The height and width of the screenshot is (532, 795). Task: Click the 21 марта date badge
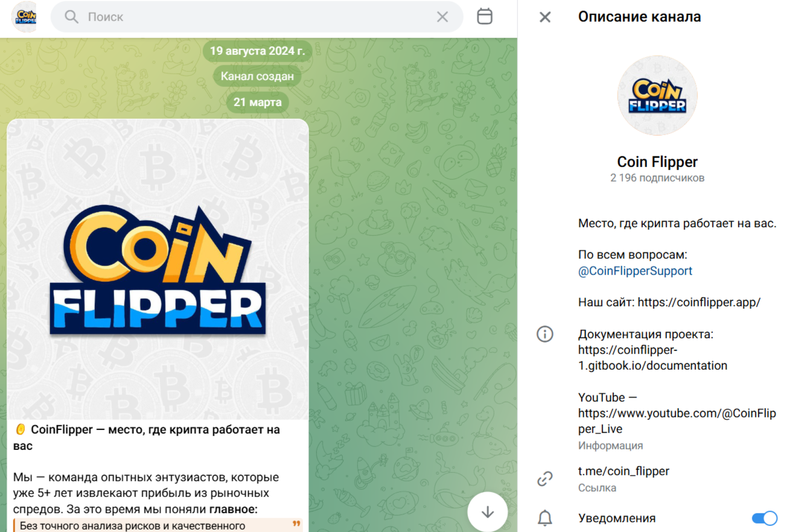point(257,102)
